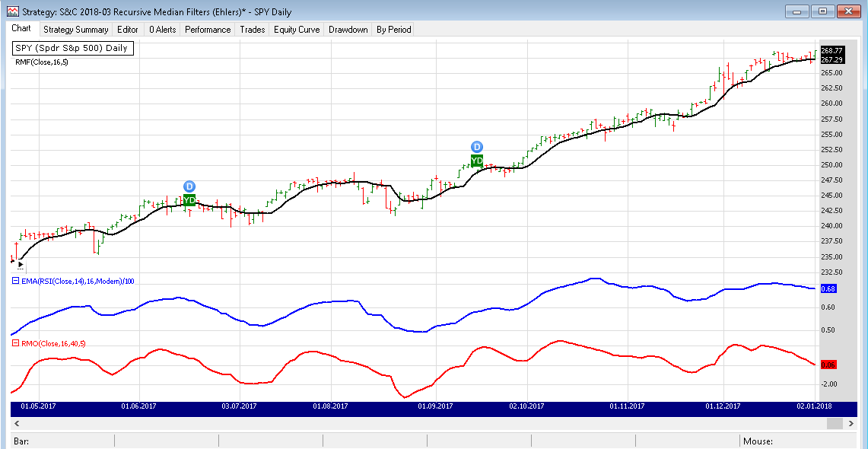The width and height of the screenshot is (868, 449).
Task: Switch to the Strategy Summary tab
Action: 75,30
